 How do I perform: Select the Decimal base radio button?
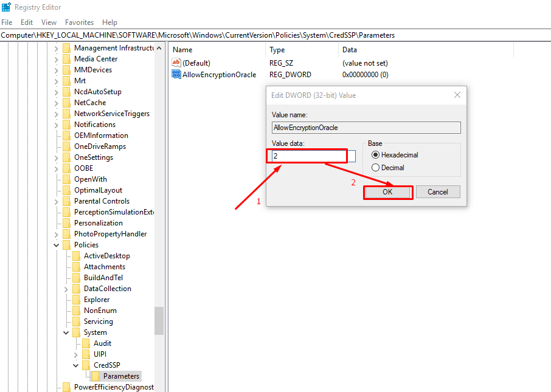click(x=375, y=168)
